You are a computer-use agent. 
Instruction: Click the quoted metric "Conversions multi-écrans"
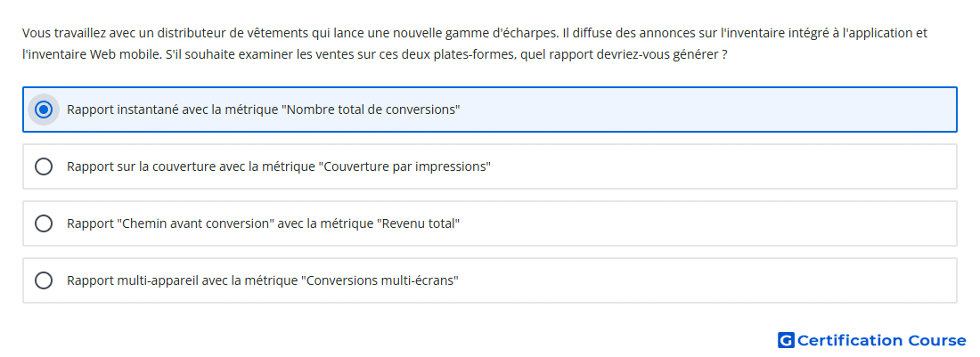[x=380, y=280]
